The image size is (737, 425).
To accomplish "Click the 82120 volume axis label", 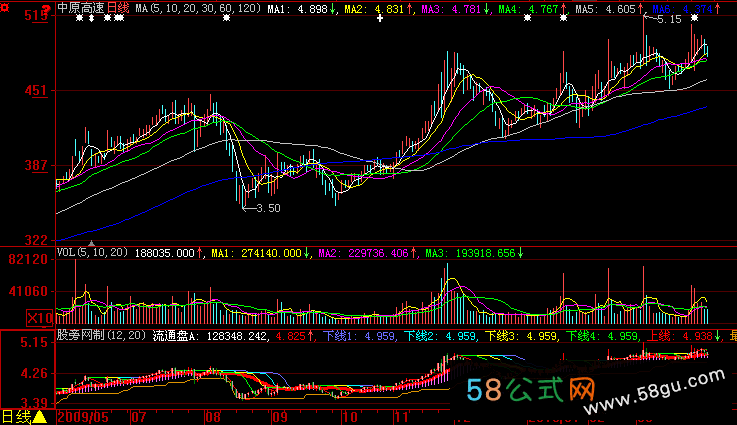I will pyautogui.click(x=28, y=259).
